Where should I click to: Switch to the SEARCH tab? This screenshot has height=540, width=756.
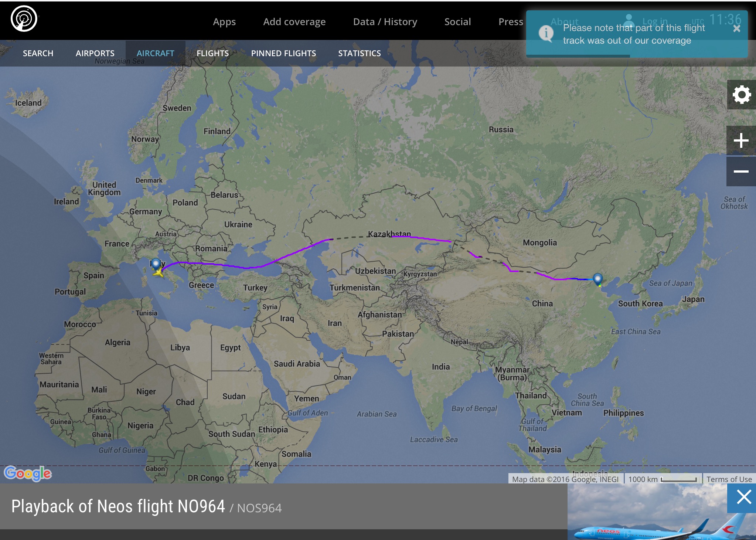38,53
